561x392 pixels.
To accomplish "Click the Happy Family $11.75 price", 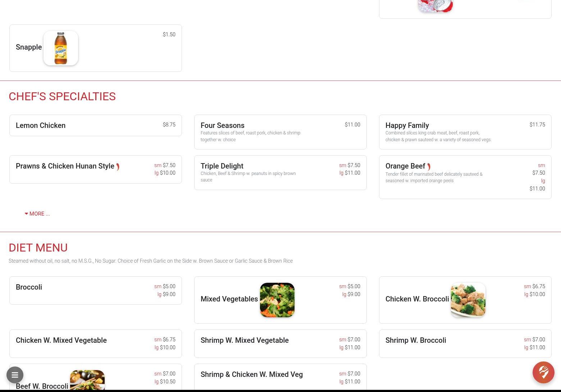I will tap(537, 125).
